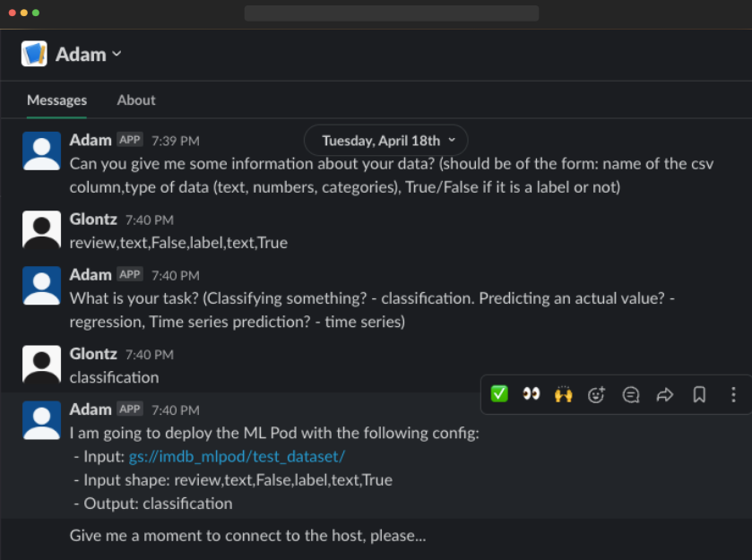Click Adam's name on the 7:39 PM message
Screen dimensions: 752x560
coord(91,140)
